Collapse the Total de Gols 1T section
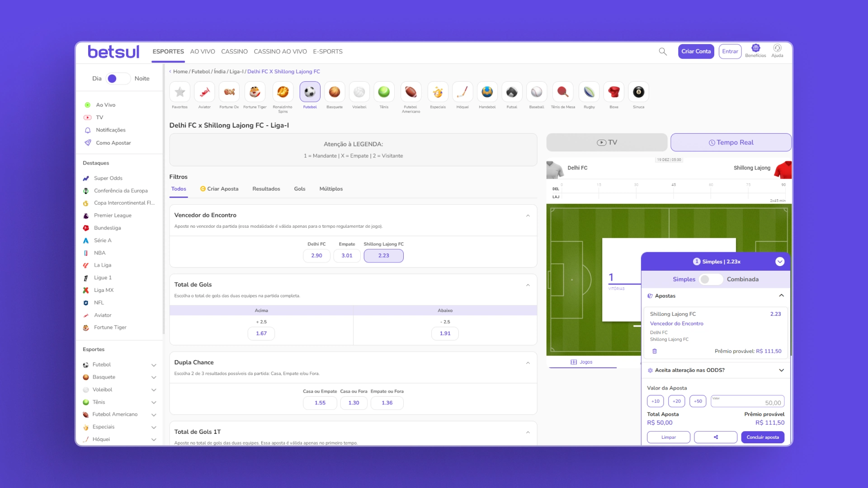Image resolution: width=868 pixels, height=488 pixels. [528, 432]
